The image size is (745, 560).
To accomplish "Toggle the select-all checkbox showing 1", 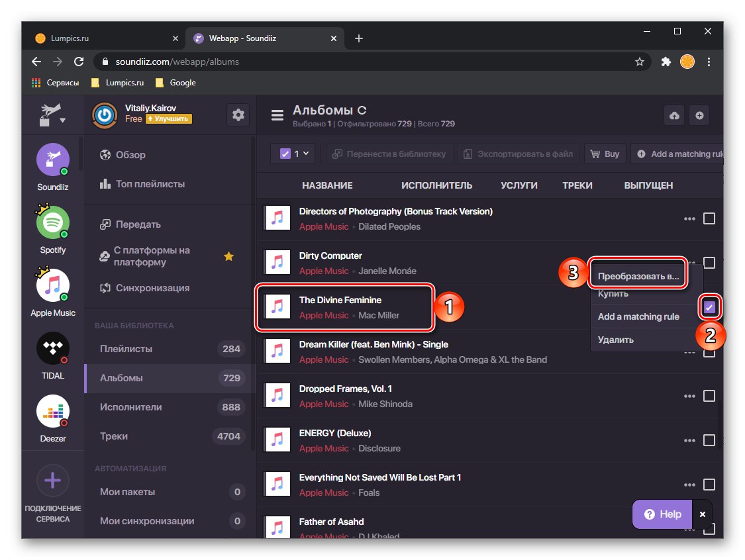I will click(x=285, y=154).
